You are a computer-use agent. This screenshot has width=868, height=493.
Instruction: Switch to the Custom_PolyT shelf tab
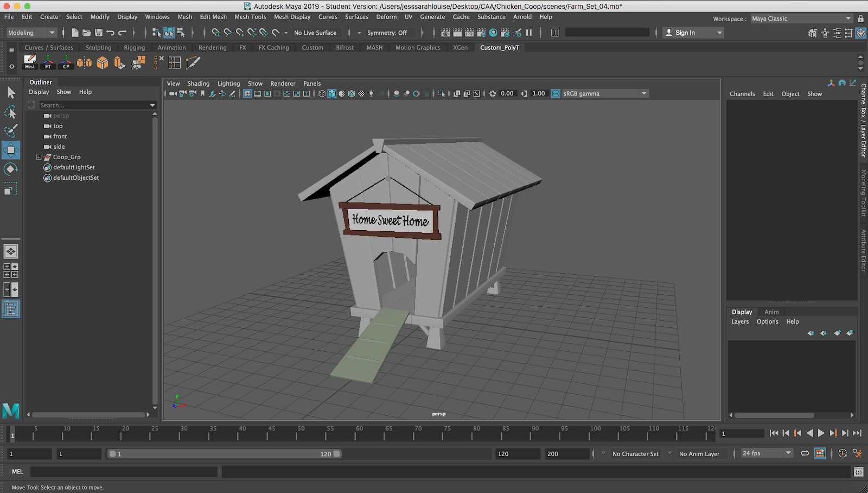click(x=499, y=47)
